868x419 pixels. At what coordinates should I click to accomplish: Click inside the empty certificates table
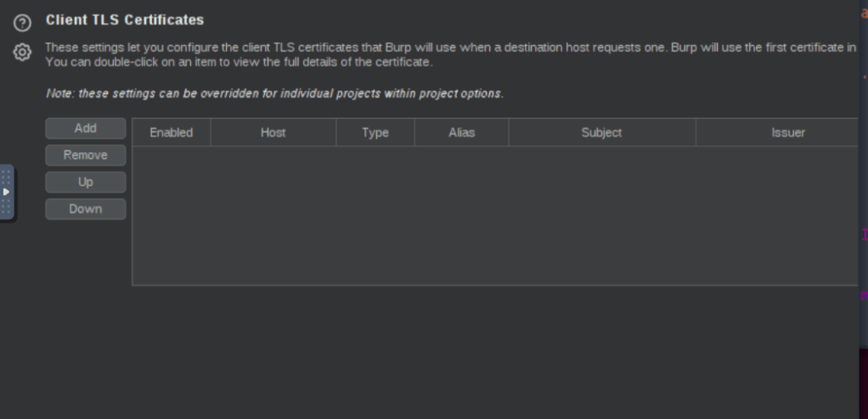click(x=493, y=216)
